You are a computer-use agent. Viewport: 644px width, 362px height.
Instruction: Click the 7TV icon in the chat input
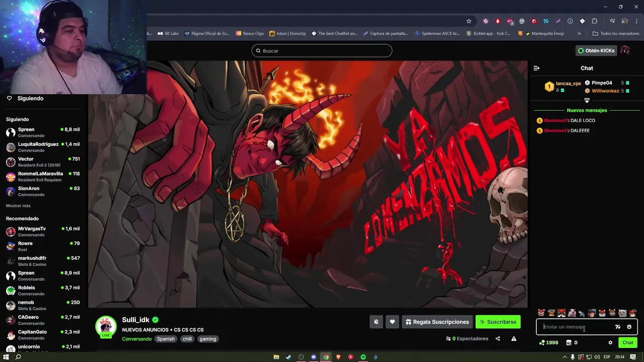click(x=618, y=327)
